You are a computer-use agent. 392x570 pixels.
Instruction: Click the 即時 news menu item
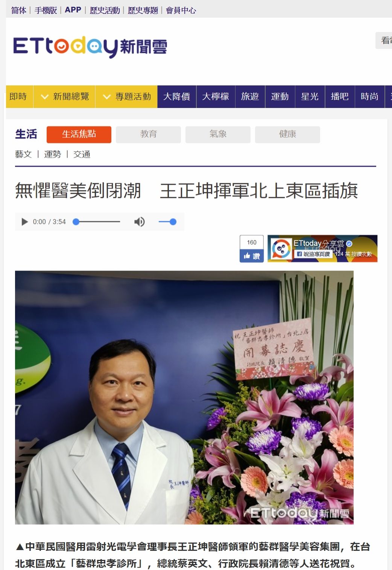click(x=18, y=97)
